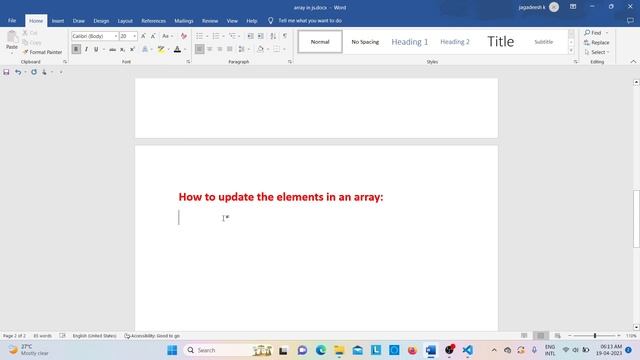640x360 pixels.
Task: Open line and paragraph spacing options
Action: pos(243,49)
